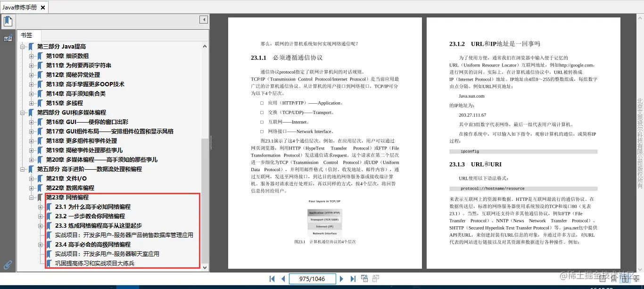Click inside the page number field
Screen dimensions: 644x289
pyautogui.click(x=313, y=279)
